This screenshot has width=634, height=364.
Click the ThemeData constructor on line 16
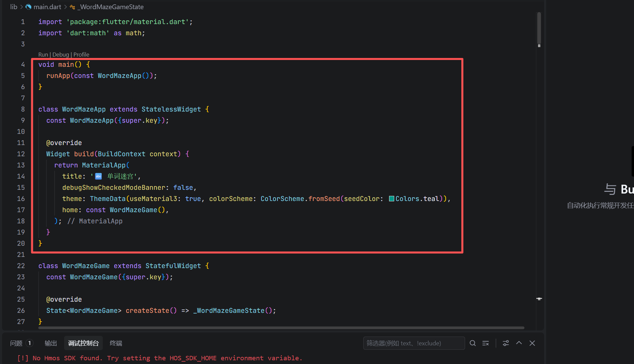(x=108, y=199)
